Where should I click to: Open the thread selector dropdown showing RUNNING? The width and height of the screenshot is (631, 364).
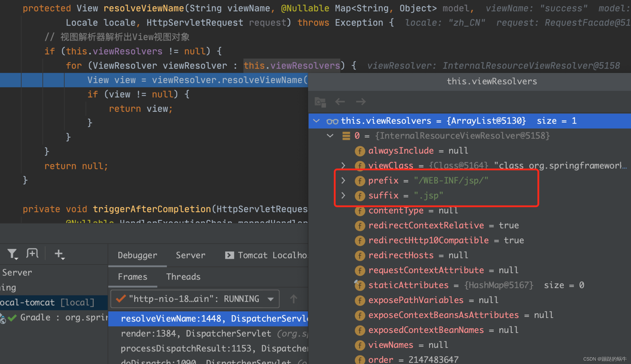click(195, 299)
